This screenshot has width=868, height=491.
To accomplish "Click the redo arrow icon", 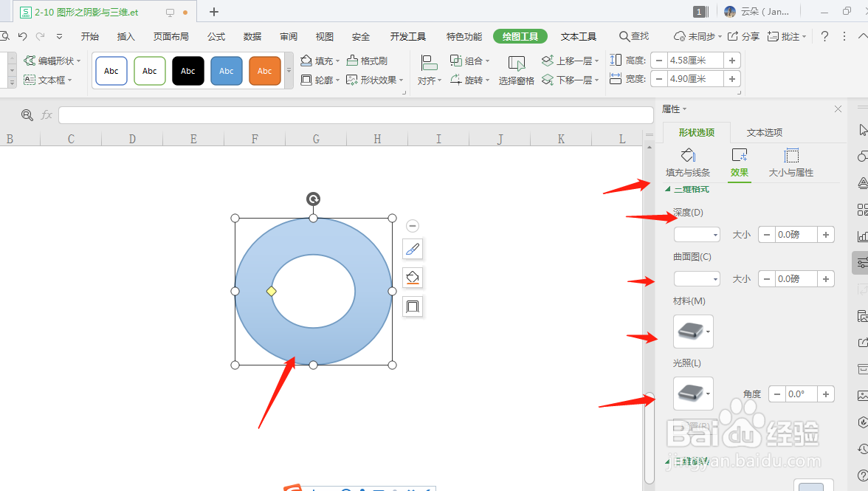I will coord(40,36).
